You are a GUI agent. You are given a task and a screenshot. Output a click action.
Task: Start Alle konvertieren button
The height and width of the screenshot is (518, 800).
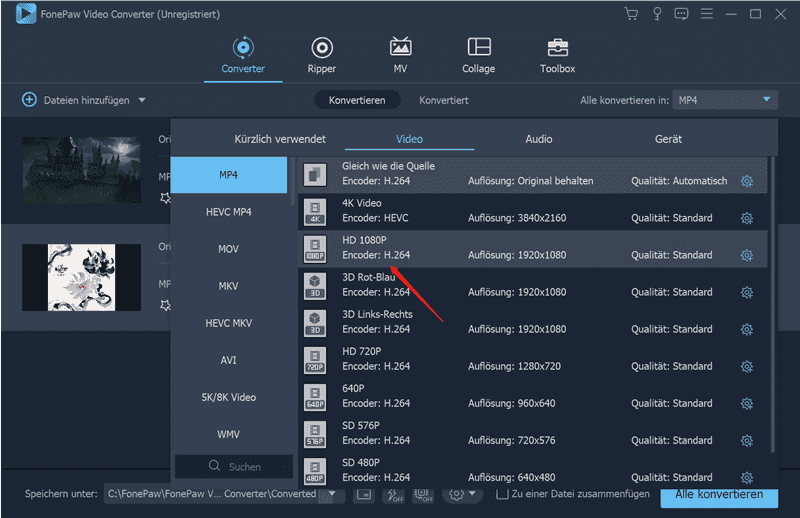click(719, 496)
